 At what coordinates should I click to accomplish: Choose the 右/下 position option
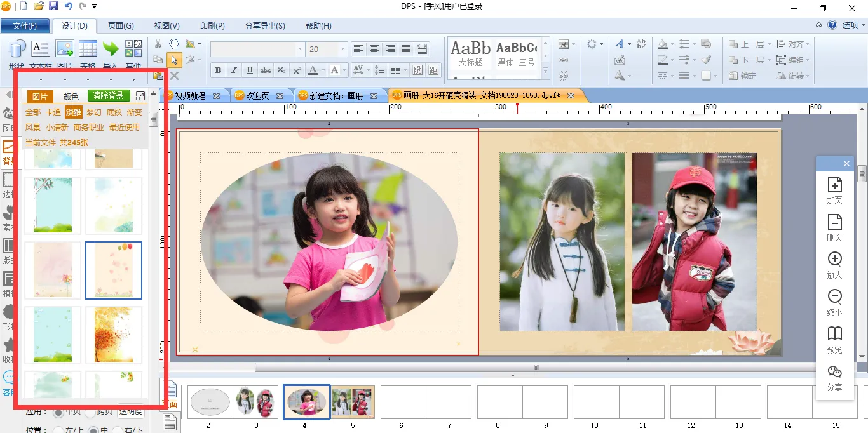point(117,430)
